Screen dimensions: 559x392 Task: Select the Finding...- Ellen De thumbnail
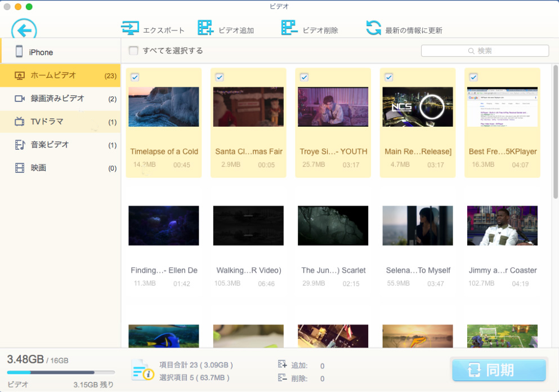coord(164,225)
